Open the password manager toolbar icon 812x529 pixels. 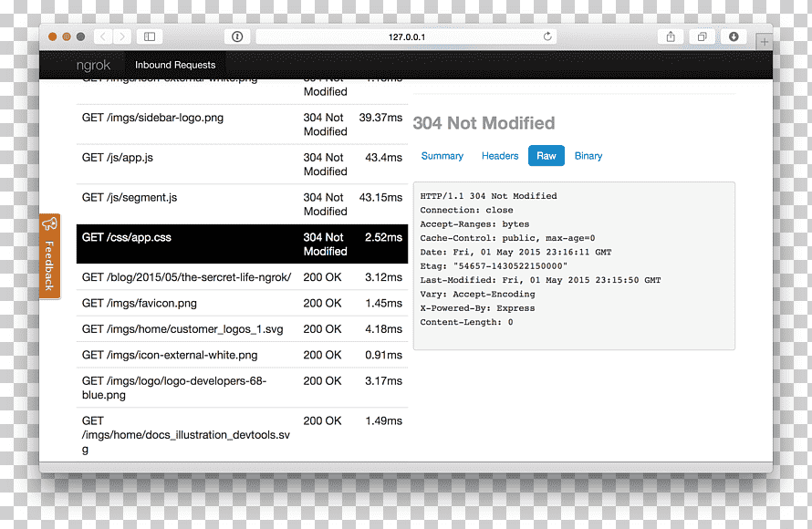click(237, 36)
